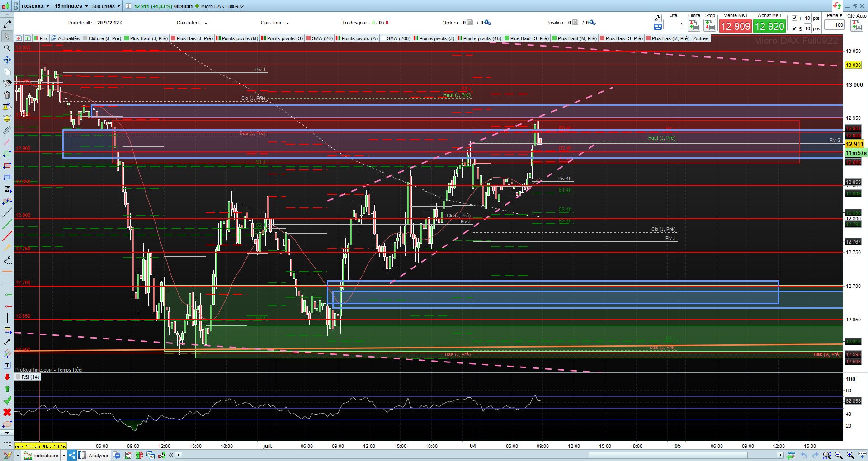
Task: Select the ruler measuring tool
Action: (x=7, y=130)
